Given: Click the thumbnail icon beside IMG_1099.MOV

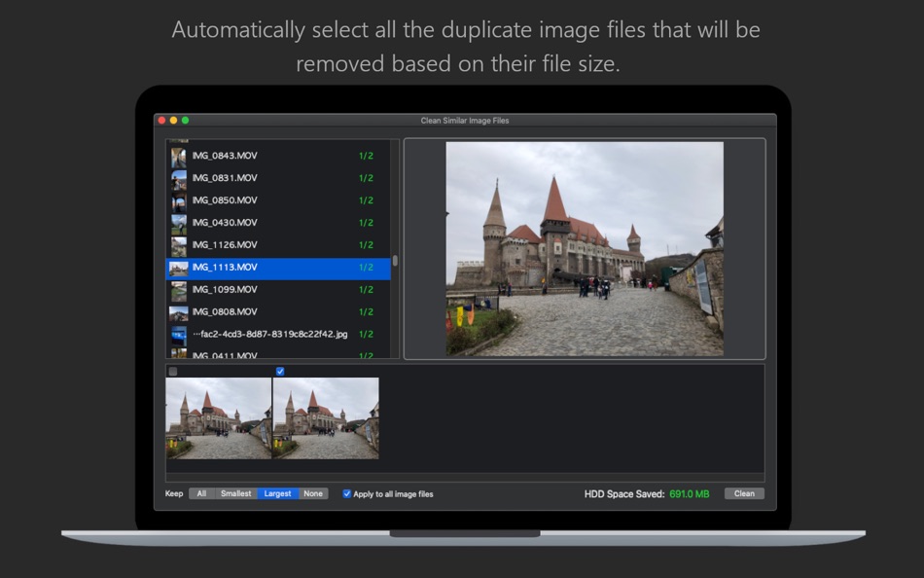Looking at the screenshot, I should click(179, 290).
